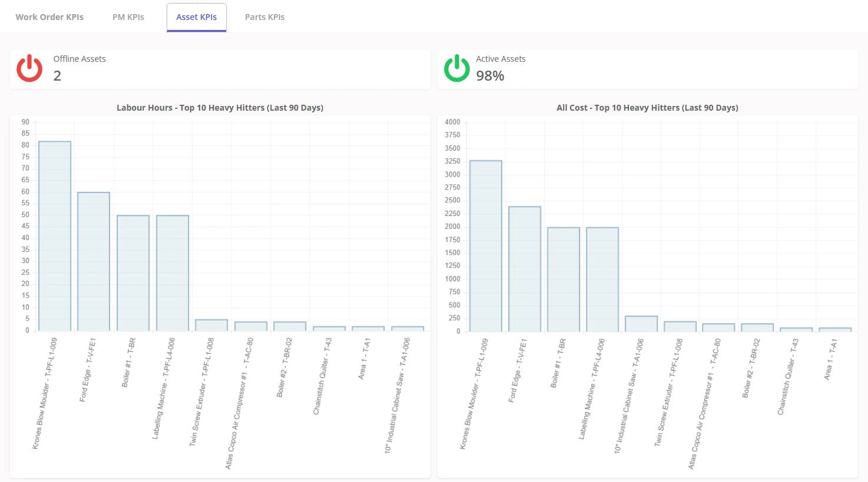Select the Twin Screw Extruder bar in the Labour Hours chart

point(211,325)
